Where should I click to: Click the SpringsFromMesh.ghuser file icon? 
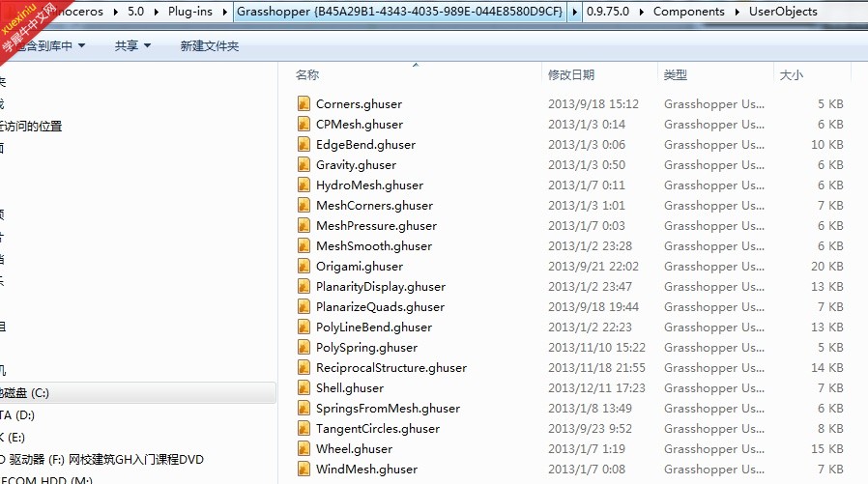[x=304, y=409]
